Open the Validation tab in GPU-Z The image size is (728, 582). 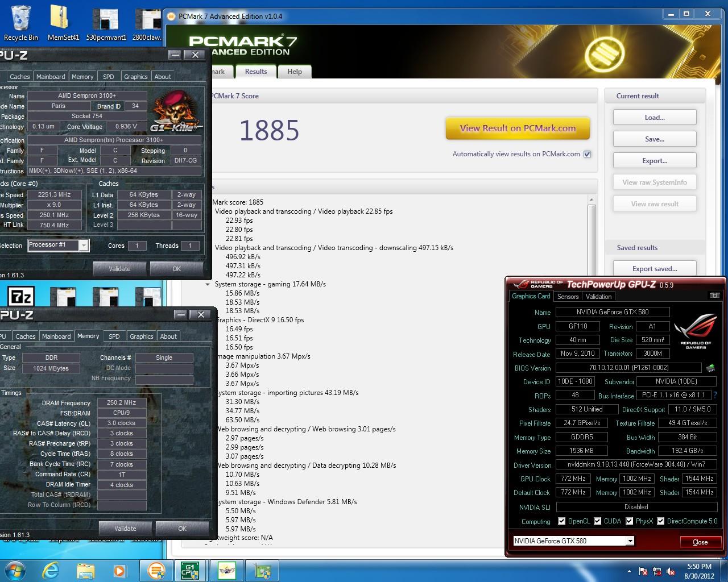598,297
